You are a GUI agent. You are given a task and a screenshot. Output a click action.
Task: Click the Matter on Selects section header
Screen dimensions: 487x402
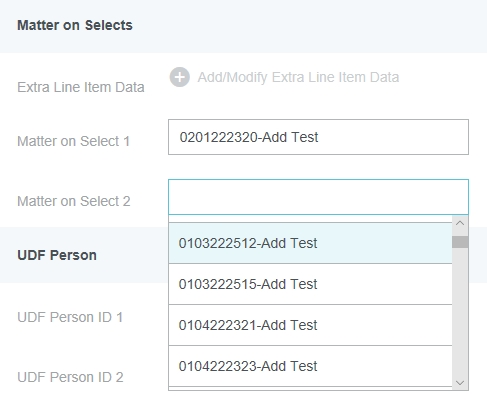[75, 25]
